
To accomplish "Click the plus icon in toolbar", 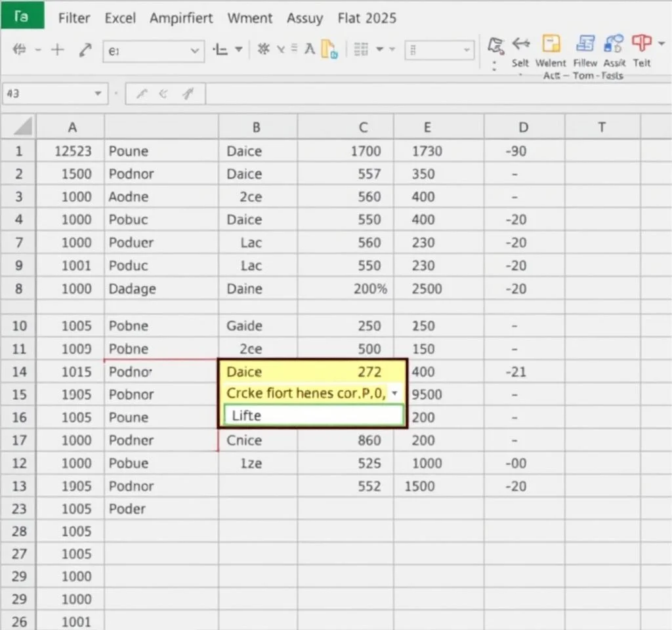I will (58, 50).
